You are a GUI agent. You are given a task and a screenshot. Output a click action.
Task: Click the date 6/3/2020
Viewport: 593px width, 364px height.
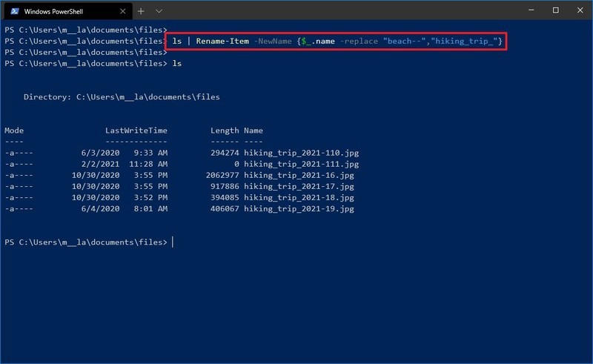click(100, 153)
